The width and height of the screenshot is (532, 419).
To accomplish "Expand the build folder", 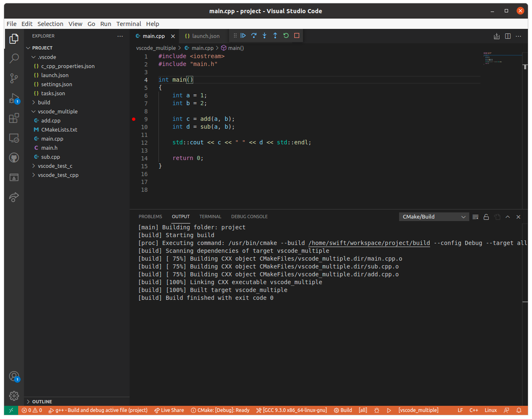I will coord(77,102).
